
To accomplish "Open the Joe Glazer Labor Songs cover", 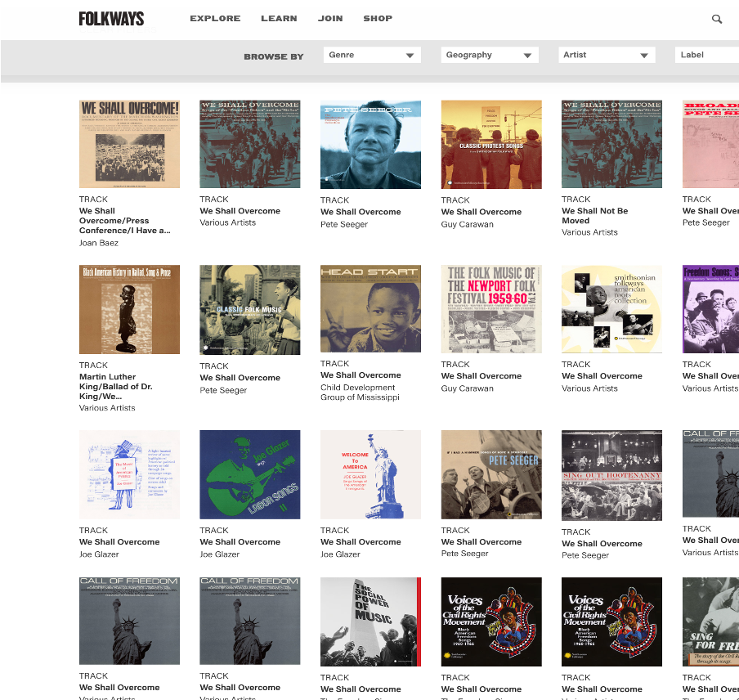I will point(250,474).
